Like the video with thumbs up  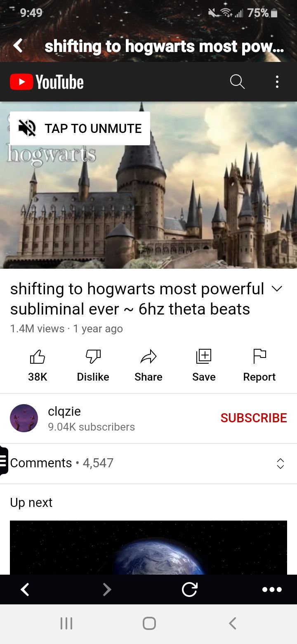click(38, 365)
